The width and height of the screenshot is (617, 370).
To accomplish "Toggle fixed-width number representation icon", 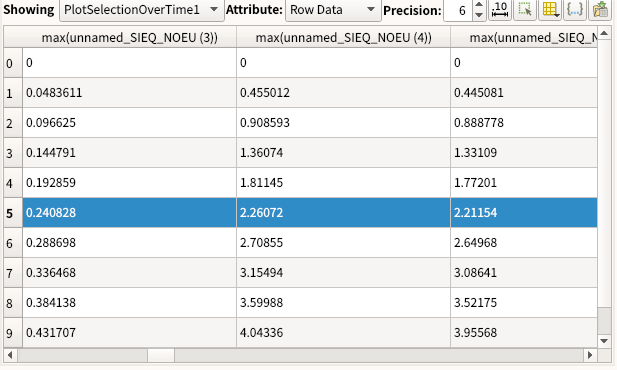I will click(x=500, y=9).
